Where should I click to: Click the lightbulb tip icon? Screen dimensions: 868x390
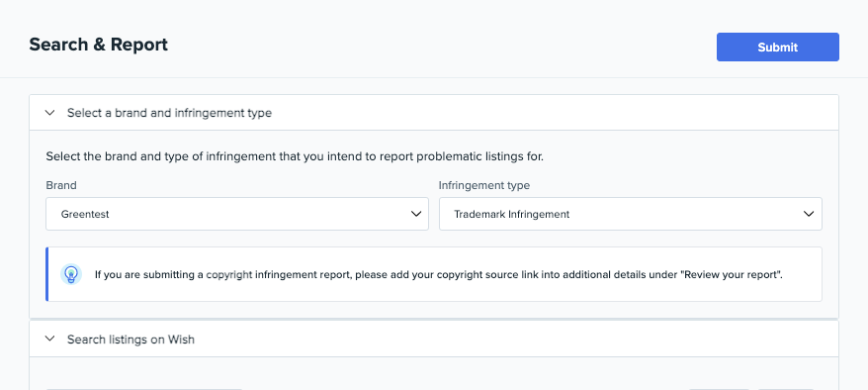click(x=71, y=274)
